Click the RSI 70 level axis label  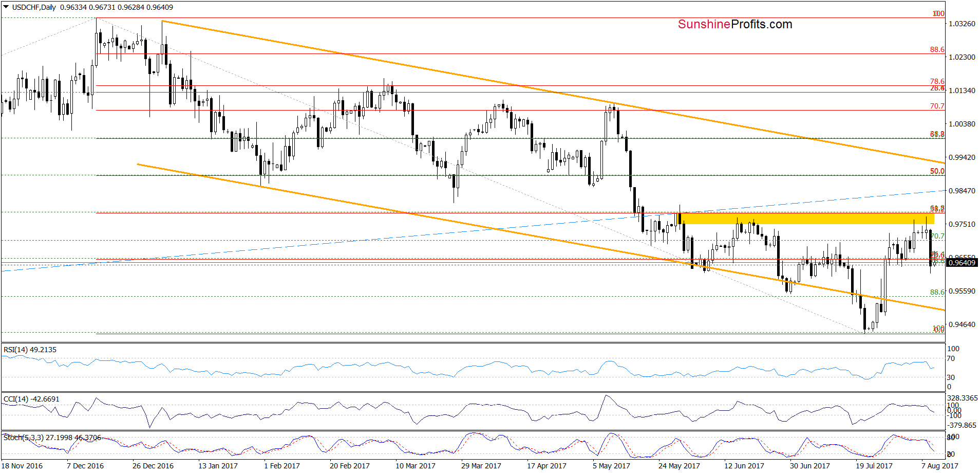pos(951,358)
